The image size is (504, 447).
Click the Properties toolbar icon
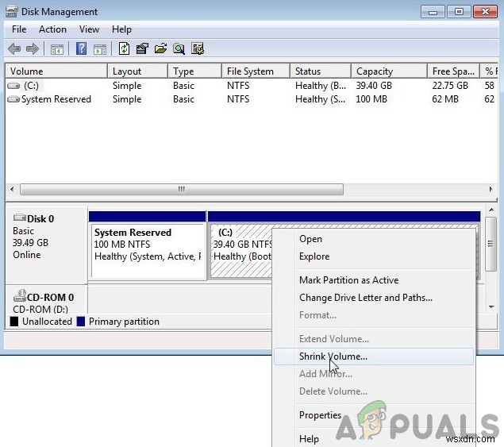pos(142,49)
